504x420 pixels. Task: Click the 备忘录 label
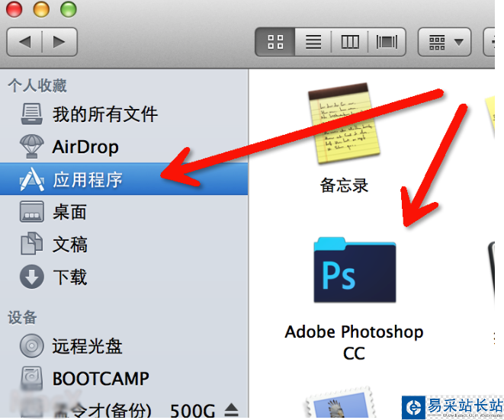pyautogui.click(x=344, y=185)
